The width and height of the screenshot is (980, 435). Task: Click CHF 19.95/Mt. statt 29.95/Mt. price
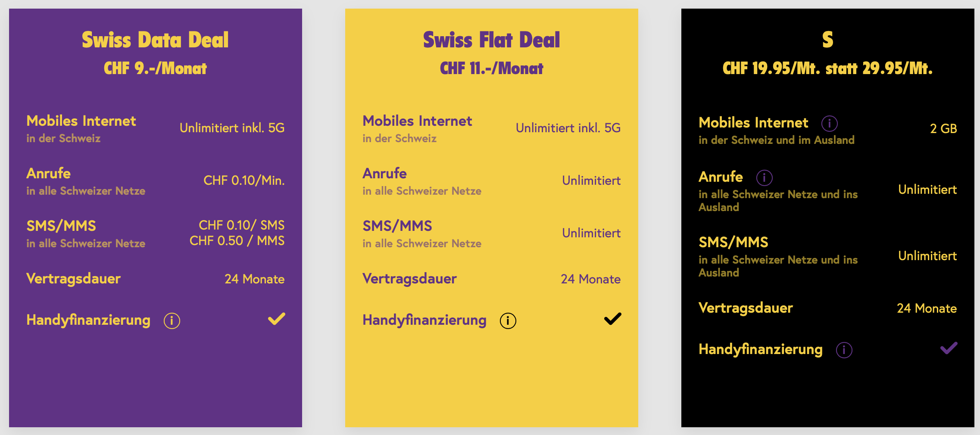coord(827,68)
